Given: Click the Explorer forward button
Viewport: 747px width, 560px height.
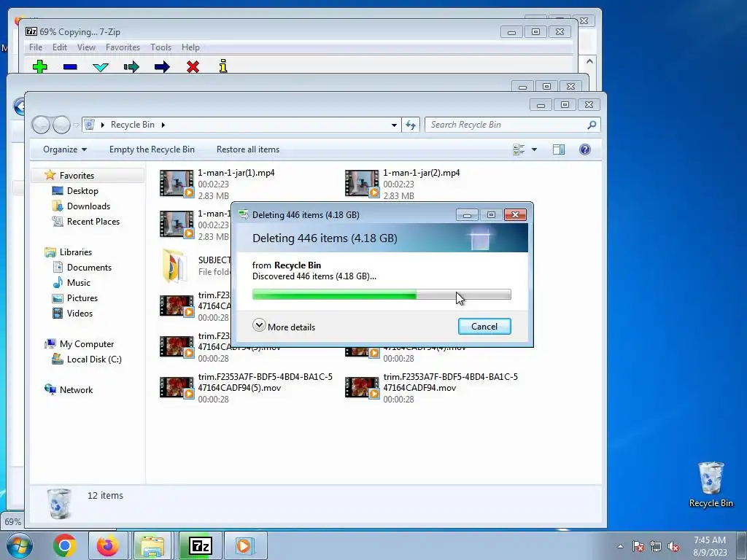Looking at the screenshot, I should point(61,125).
